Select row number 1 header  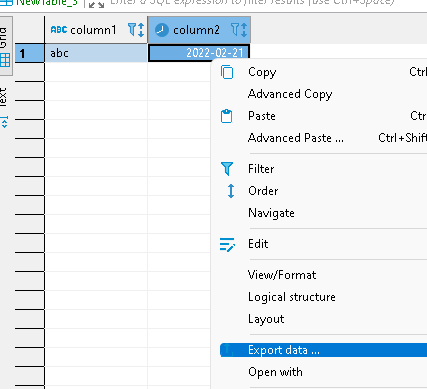click(x=29, y=53)
